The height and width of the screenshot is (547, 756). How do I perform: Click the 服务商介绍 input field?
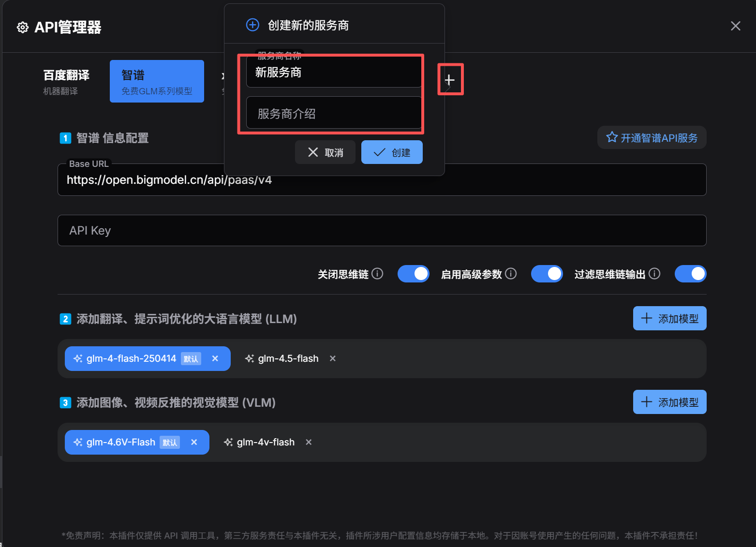coord(334,113)
